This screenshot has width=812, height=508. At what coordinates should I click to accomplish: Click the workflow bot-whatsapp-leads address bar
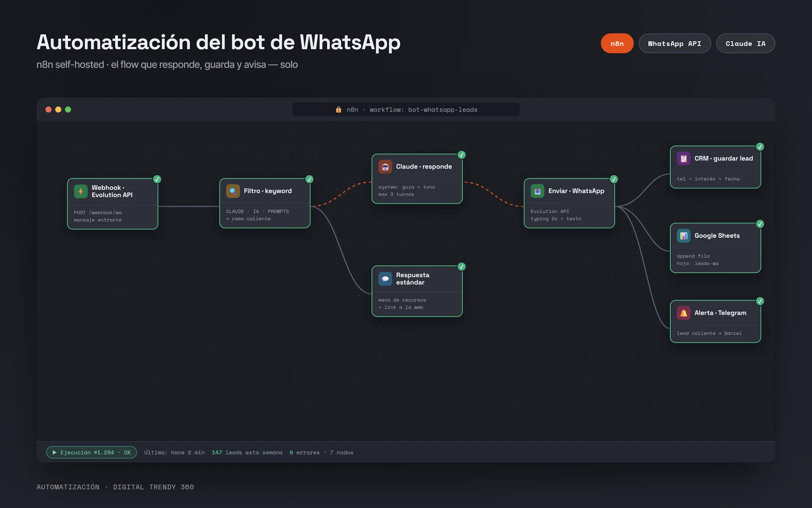pyautogui.click(x=406, y=110)
